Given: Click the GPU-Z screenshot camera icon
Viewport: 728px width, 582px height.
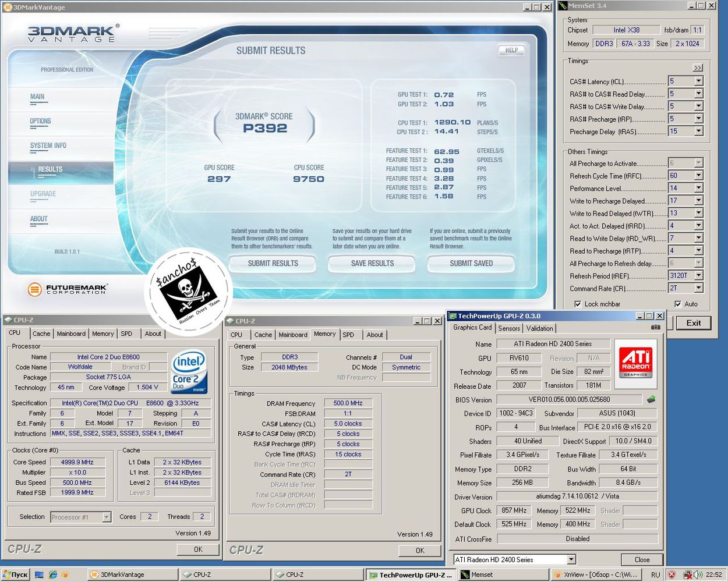Looking at the screenshot, I should click(x=656, y=327).
